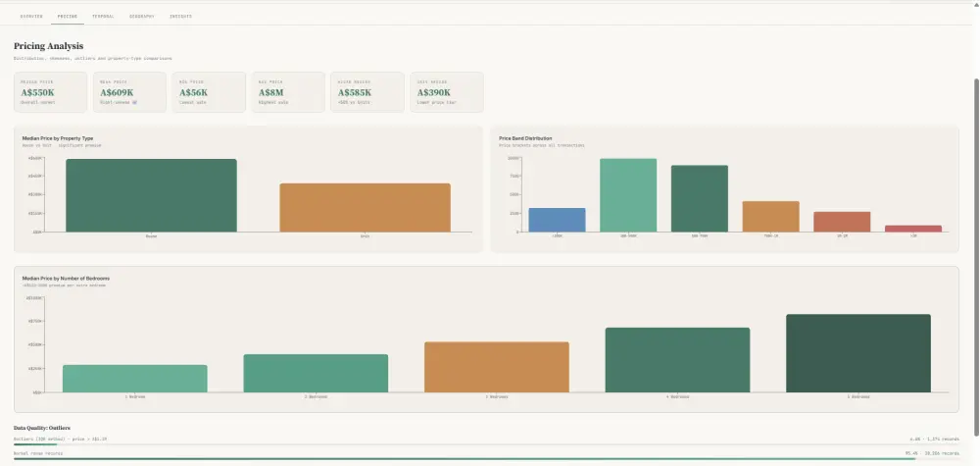Click the Normal range records progress bar
This screenshot has width=980, height=466.
[486, 458]
